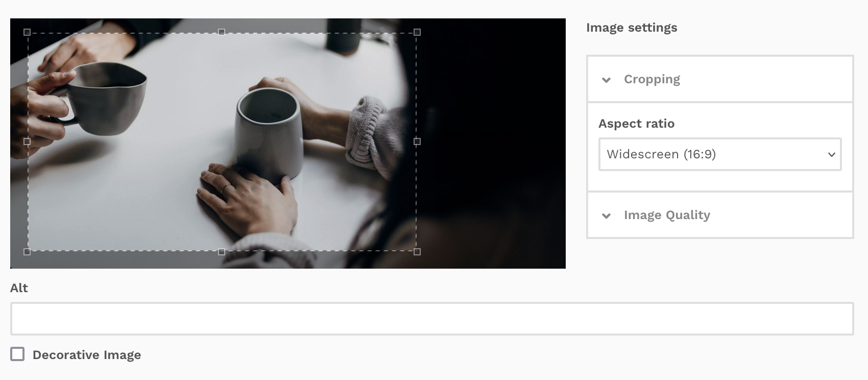The height and width of the screenshot is (380, 868).
Task: Click the top-left crop corner handle
Action: click(27, 32)
